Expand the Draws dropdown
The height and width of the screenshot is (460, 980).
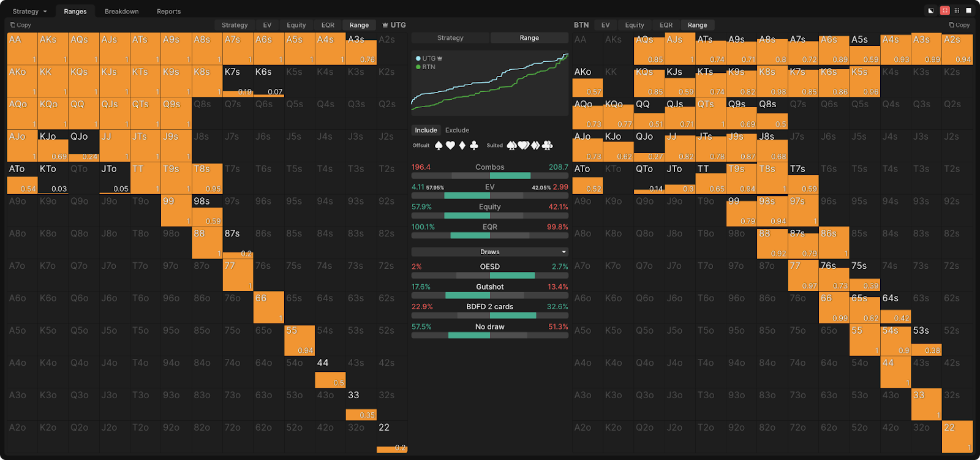(x=490, y=252)
